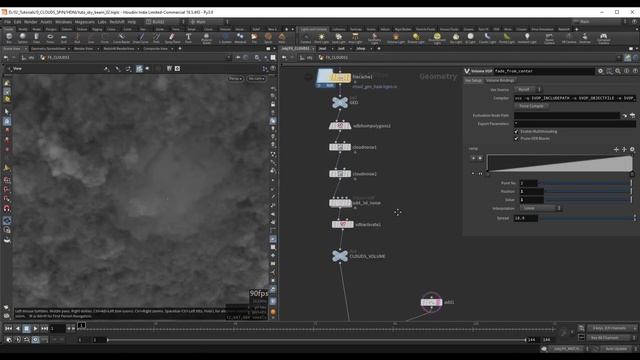The height and width of the screenshot is (360, 640).
Task: Add a Point Light from the shelf
Action: (321, 38)
